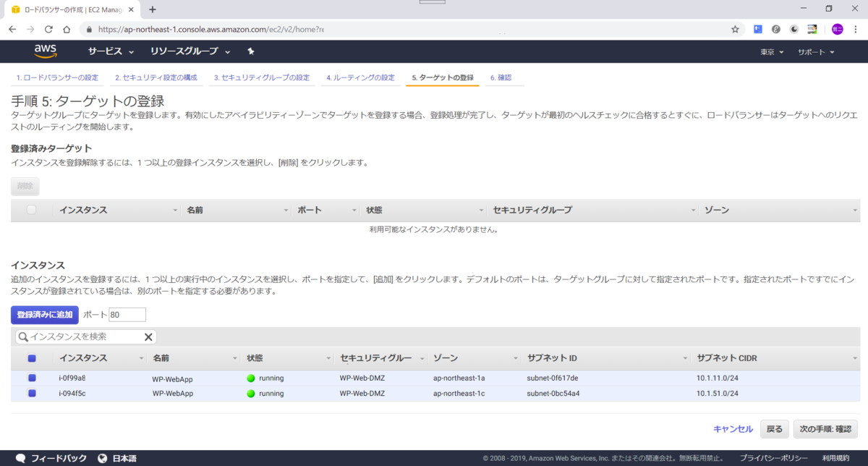Click the AWS logo to go home
This screenshot has height=466, width=868.
[x=46, y=51]
